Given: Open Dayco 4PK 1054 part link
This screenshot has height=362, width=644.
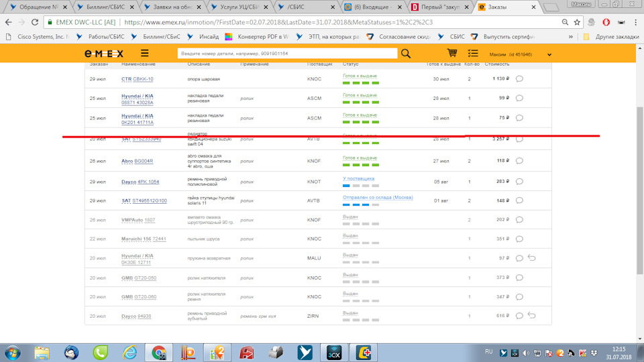Looking at the screenshot, I should [140, 182].
